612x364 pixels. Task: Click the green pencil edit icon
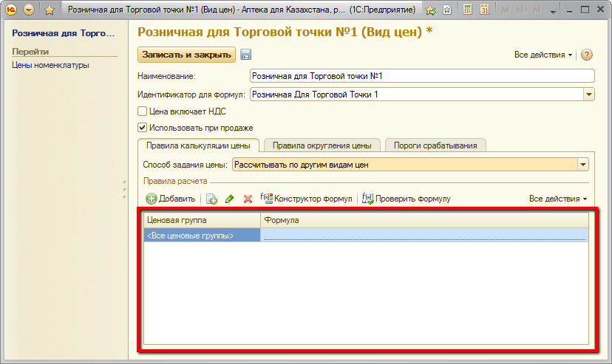[230, 199]
